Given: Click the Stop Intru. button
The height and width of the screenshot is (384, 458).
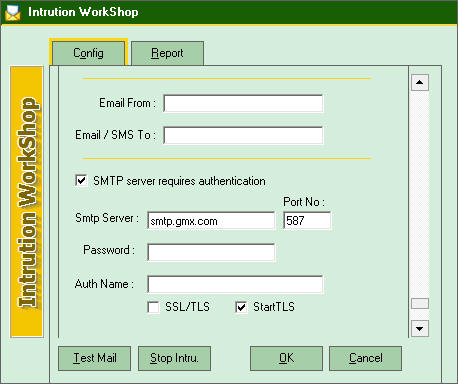Looking at the screenshot, I should point(174,358).
